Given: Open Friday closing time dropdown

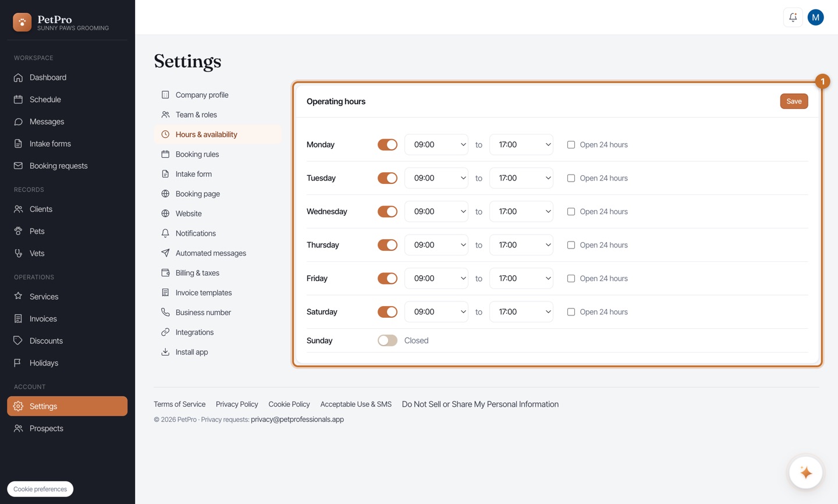Looking at the screenshot, I should click(521, 278).
